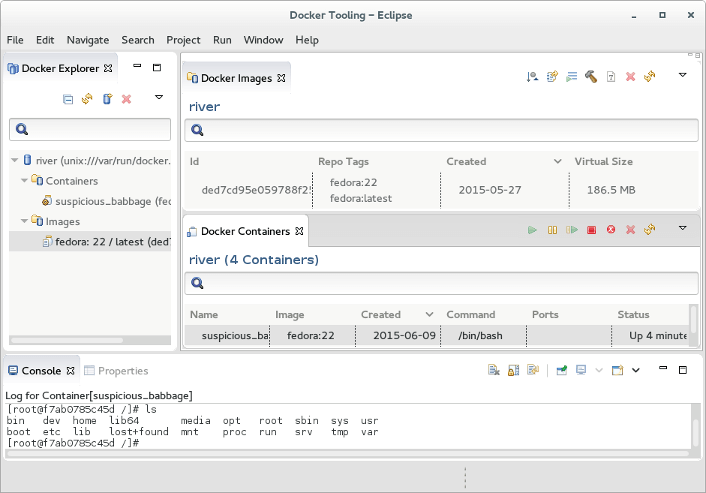Open Display Selected Console dropdown arrow

tap(599, 370)
